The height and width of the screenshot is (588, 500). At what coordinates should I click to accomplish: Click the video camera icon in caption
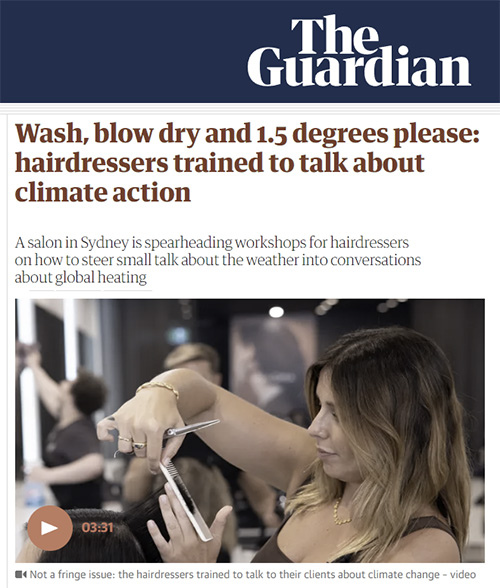21,574
